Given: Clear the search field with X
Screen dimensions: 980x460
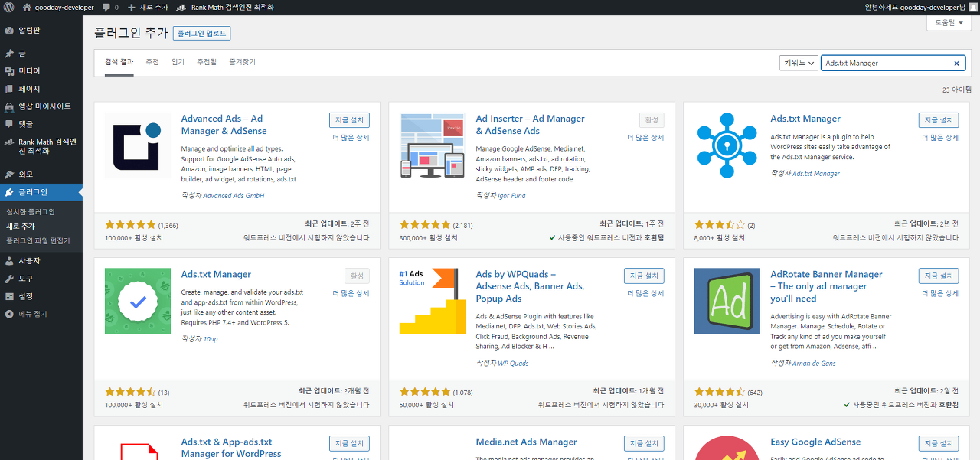Looking at the screenshot, I should [x=956, y=64].
